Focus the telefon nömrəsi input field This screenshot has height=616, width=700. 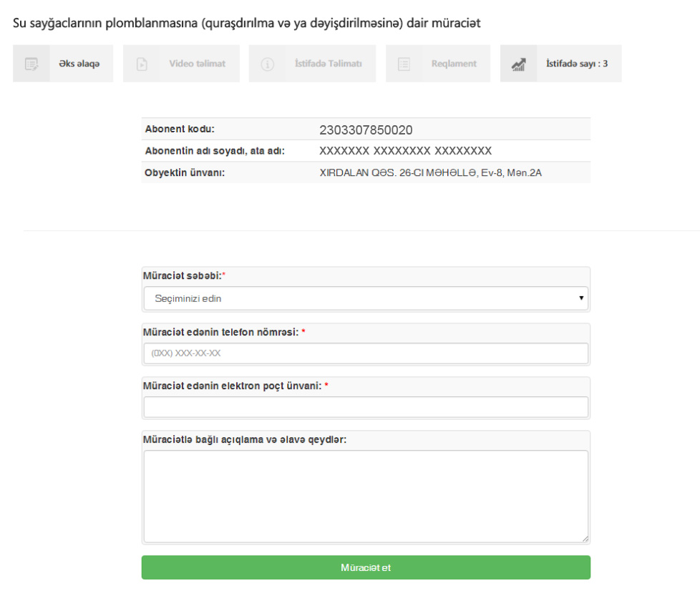366,353
